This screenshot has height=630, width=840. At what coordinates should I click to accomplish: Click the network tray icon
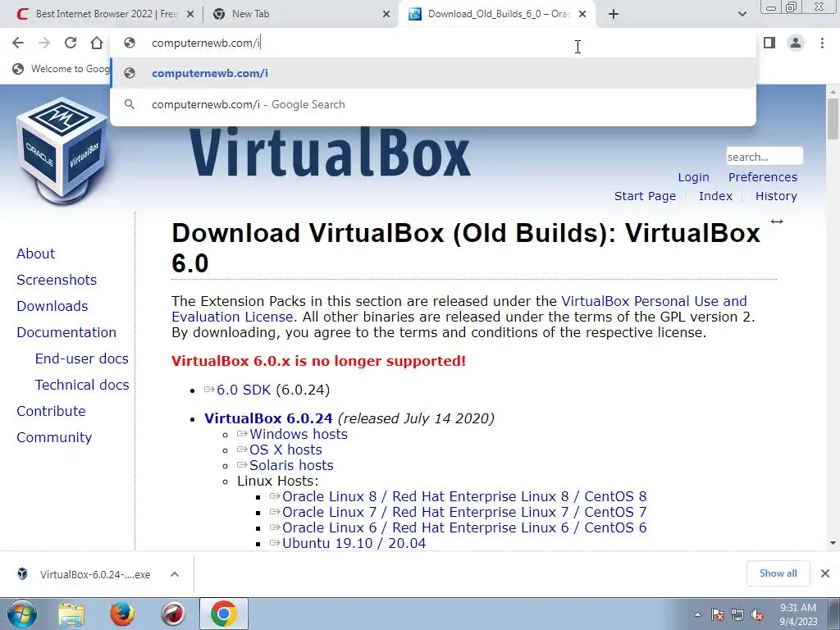click(737, 615)
